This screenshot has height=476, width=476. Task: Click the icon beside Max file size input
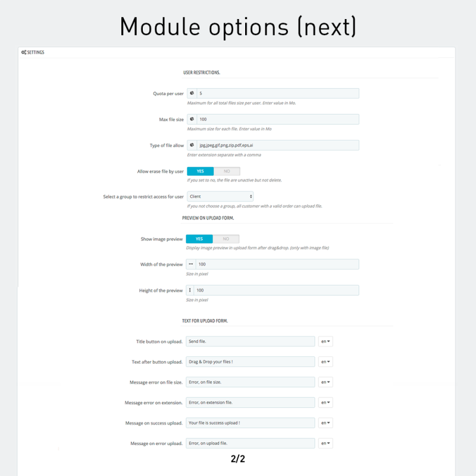pyautogui.click(x=190, y=119)
